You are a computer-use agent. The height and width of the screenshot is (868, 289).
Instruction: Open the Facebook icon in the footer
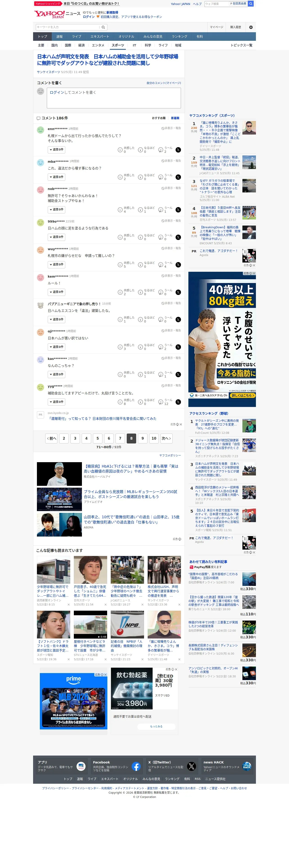(x=136, y=767)
